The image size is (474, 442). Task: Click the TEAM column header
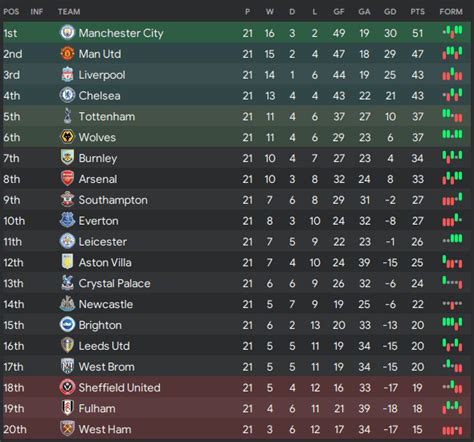click(x=69, y=12)
